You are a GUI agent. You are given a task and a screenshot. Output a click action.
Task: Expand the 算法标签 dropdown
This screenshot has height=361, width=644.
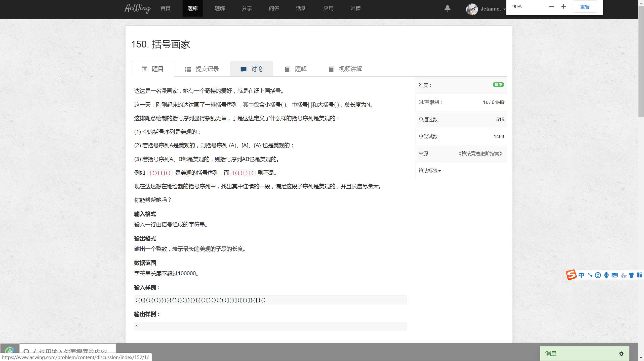tap(429, 171)
